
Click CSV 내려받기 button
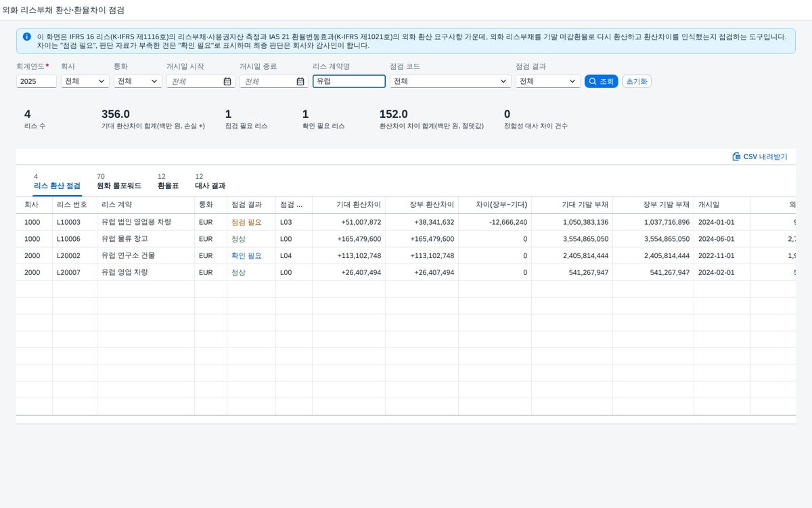(760, 156)
